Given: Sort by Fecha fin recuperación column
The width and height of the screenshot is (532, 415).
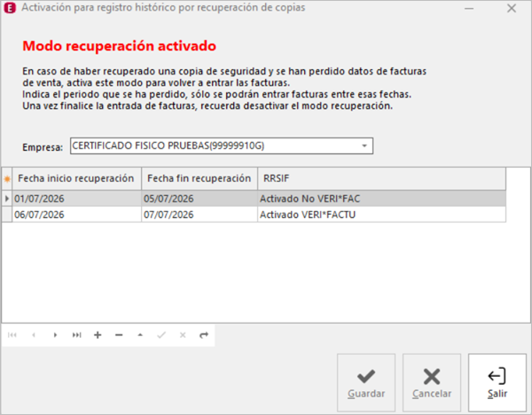Looking at the screenshot, I should [199, 178].
